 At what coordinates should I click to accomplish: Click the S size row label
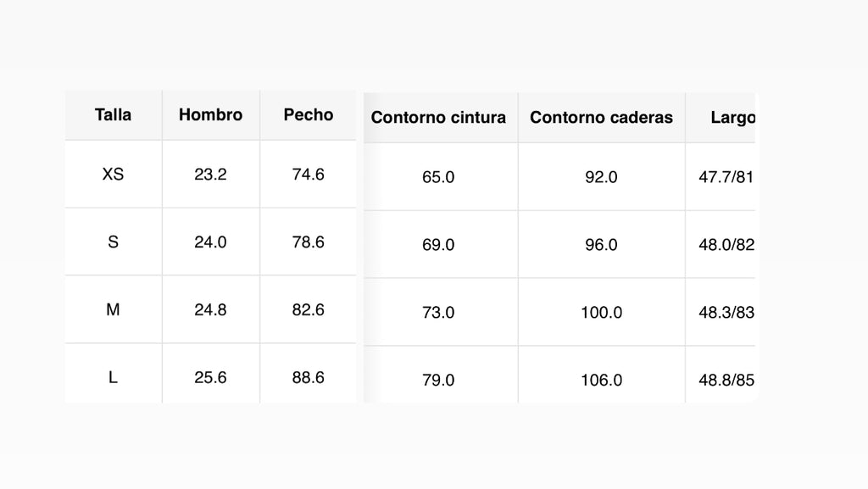coord(113,242)
